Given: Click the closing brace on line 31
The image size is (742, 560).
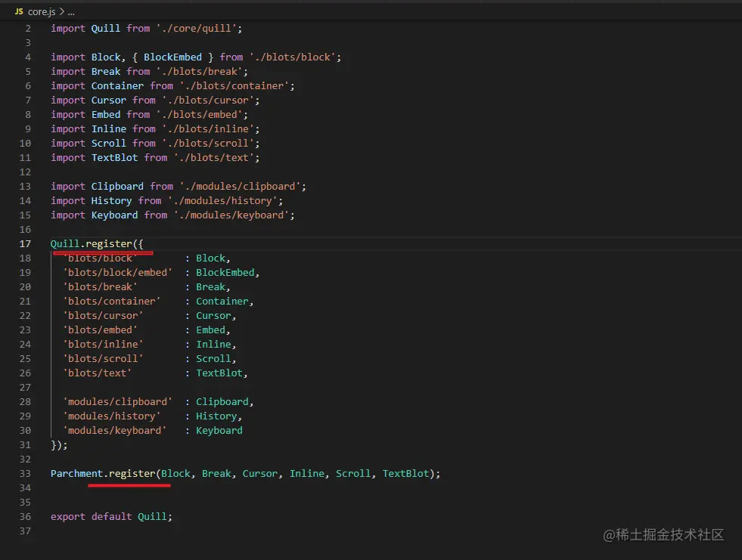Looking at the screenshot, I should pos(54,445).
